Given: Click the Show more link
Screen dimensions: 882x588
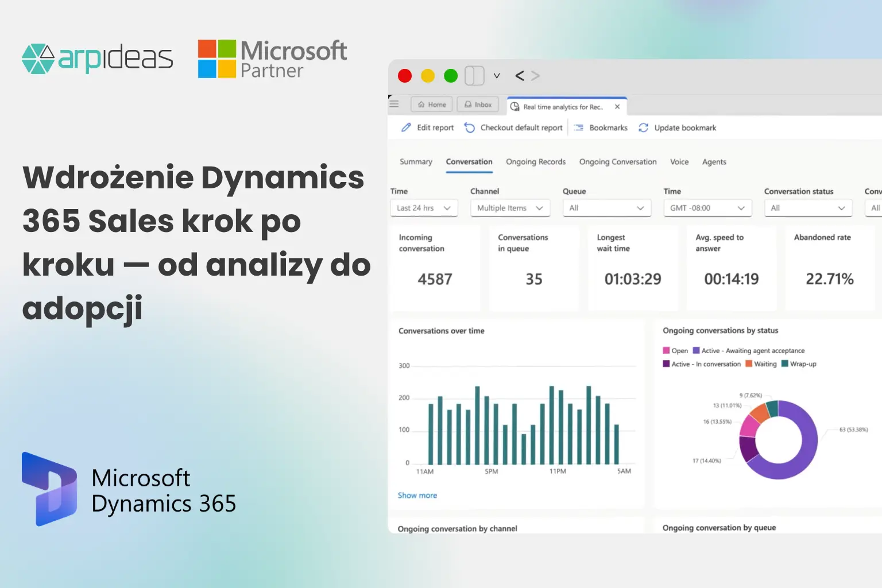Looking at the screenshot, I should tap(417, 495).
